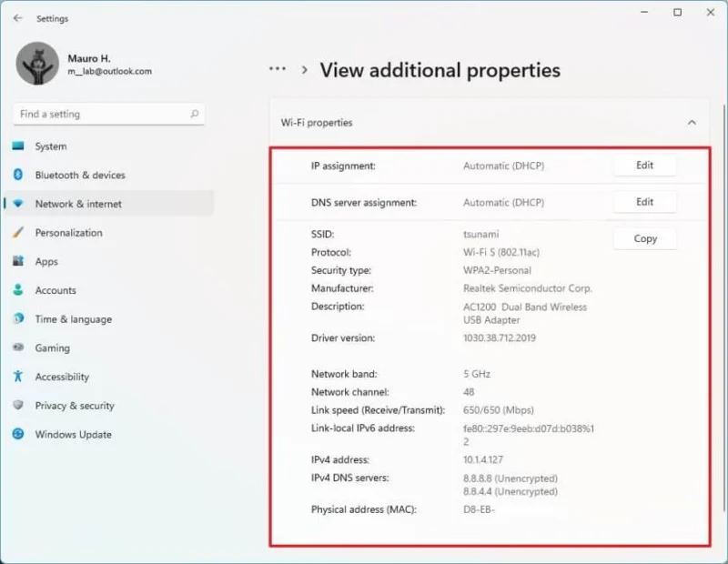Viewport: 728px width, 564px height.
Task: Click the DNS assignment Automatic (DHCP) value
Action: [x=503, y=202]
